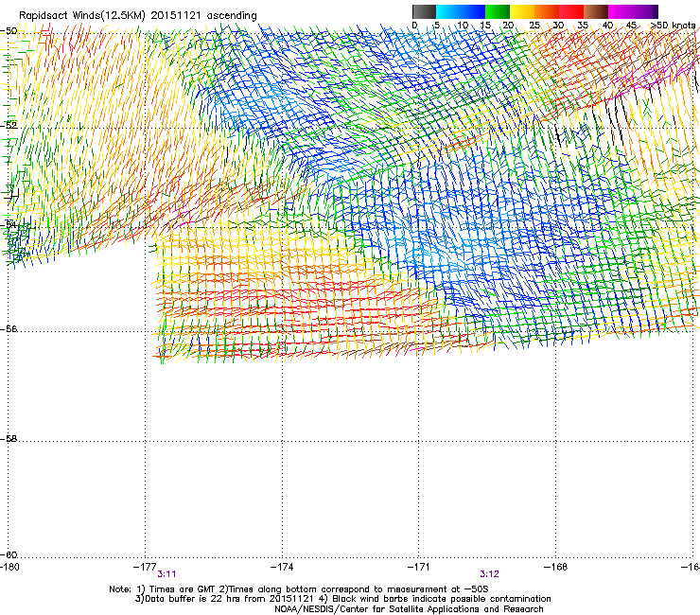Click the red 30-35 knots legend swatch
Viewport: 700px width, 615px height.
(x=571, y=12)
